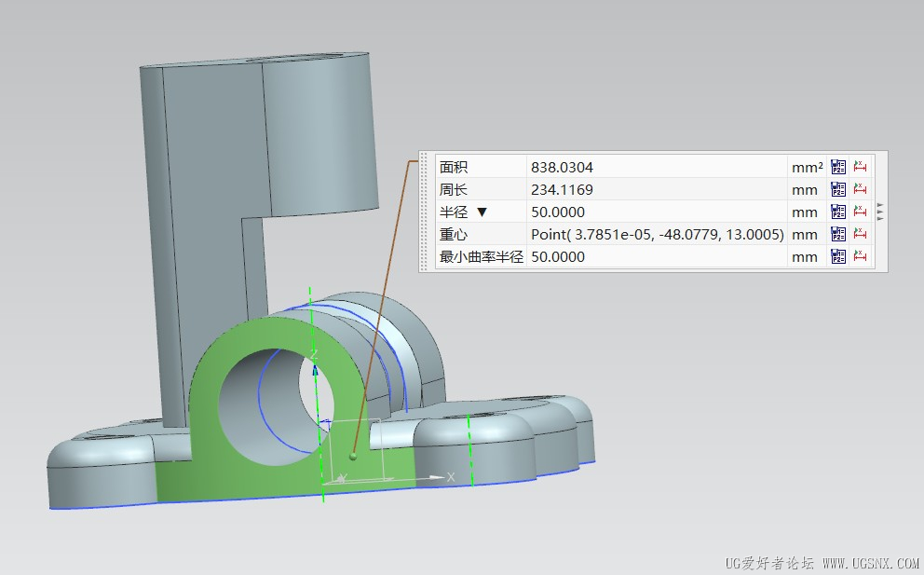Save the 周长 value as an expression
Viewport: 924px width, 575px height.
(x=838, y=189)
